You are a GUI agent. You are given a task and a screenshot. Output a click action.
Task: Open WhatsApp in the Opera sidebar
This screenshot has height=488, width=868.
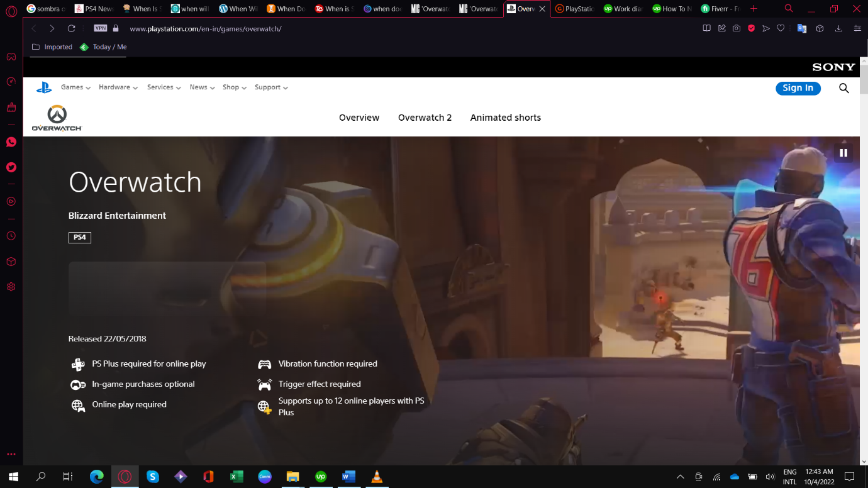pos(11,142)
